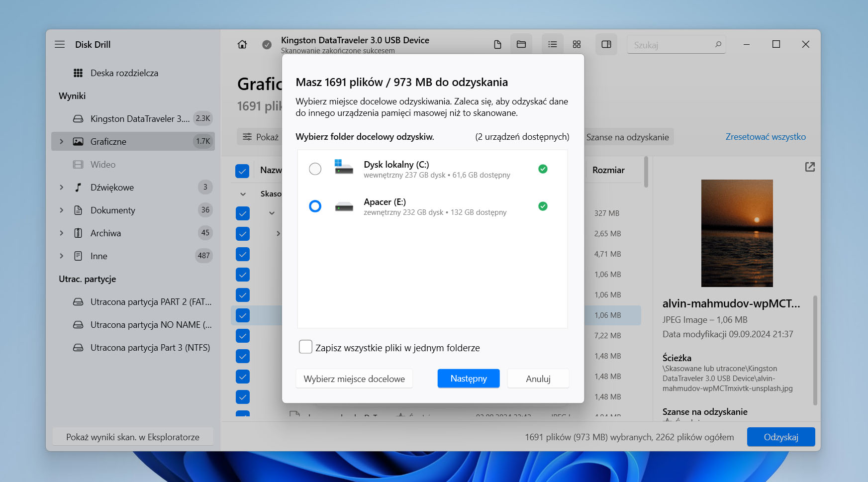Click the Następny button

469,379
